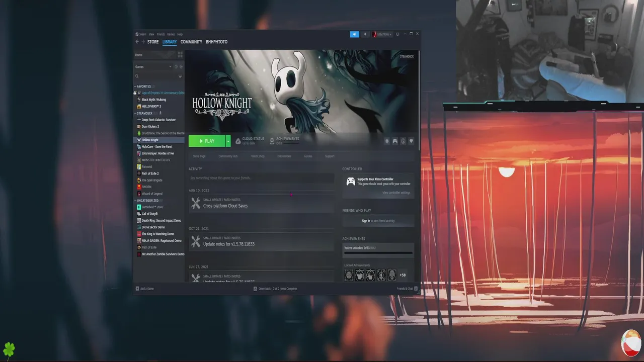
Task: Click the ready-to-play filter icon
Action: [x=181, y=66]
